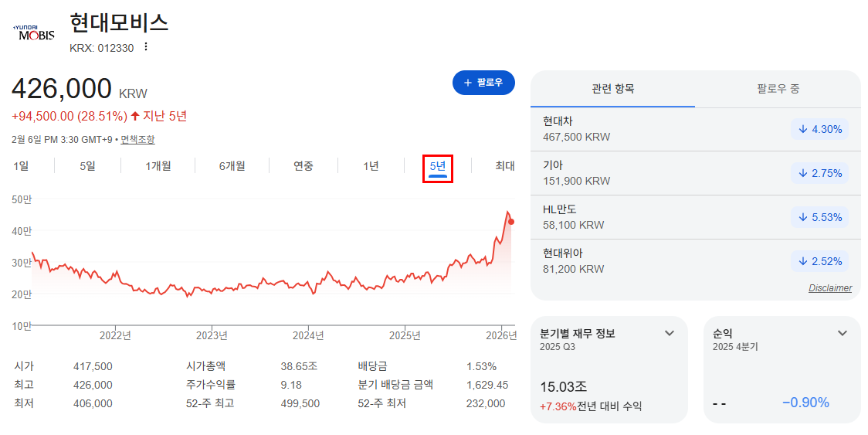Select the 1년 time range tab
The width and height of the screenshot is (868, 435).
[x=371, y=165]
